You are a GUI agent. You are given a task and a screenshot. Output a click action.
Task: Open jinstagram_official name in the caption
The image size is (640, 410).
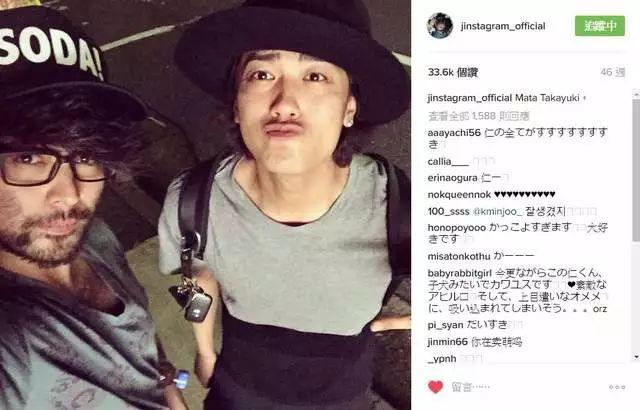tap(470, 98)
